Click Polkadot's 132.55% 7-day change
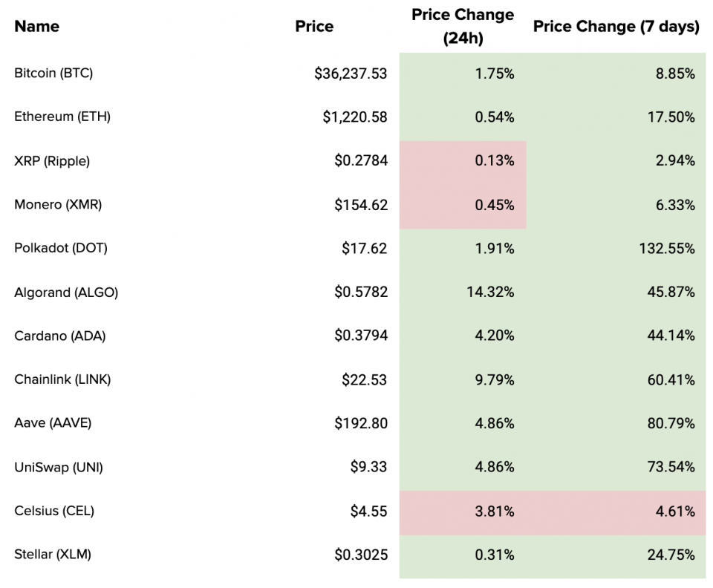Viewport: 713px width, 588px height. coord(667,249)
